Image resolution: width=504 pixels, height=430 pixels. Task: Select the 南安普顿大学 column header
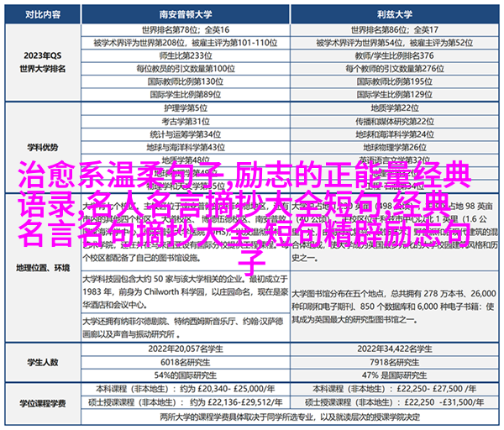click(x=186, y=14)
